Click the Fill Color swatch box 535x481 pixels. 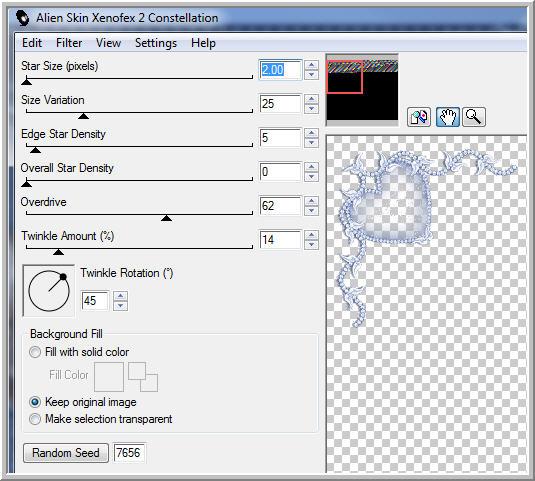(109, 377)
